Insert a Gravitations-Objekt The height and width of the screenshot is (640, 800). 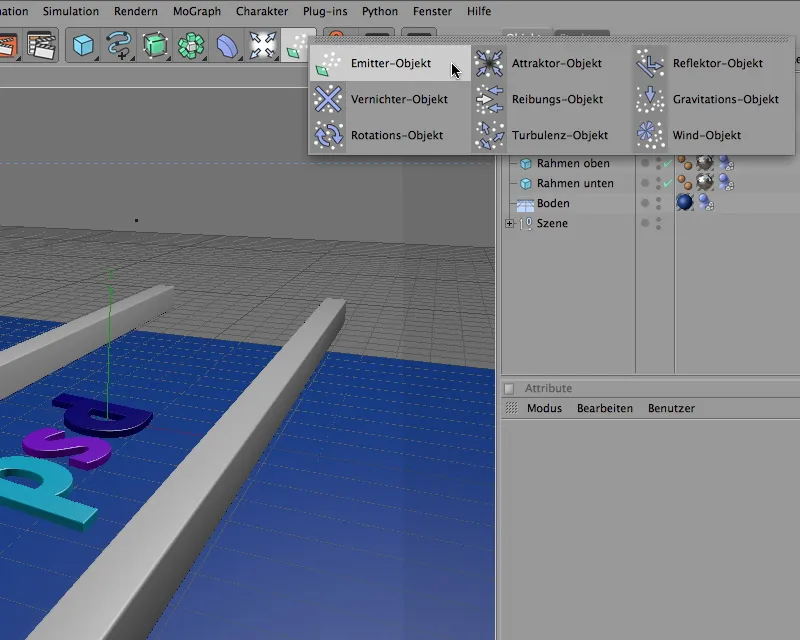click(x=725, y=99)
